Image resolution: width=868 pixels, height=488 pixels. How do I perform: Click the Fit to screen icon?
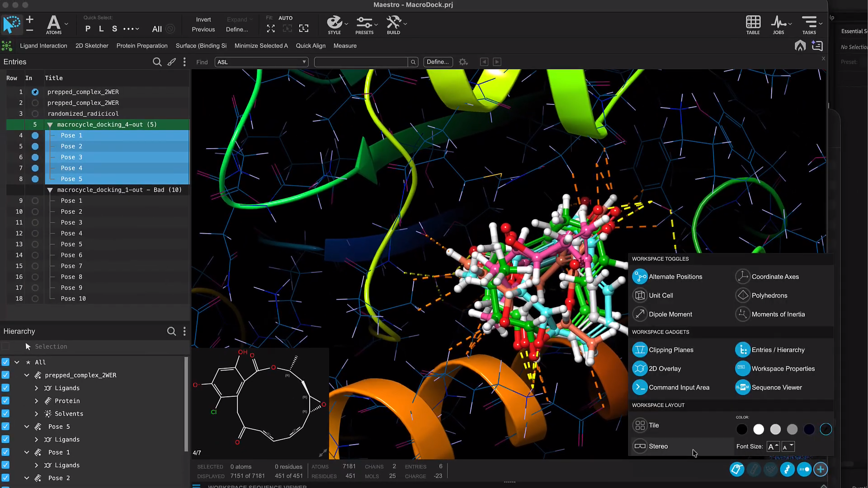[271, 28]
